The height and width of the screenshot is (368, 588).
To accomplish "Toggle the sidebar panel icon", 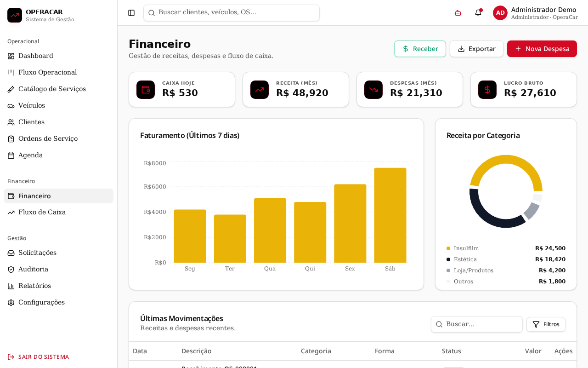I will pyautogui.click(x=131, y=13).
